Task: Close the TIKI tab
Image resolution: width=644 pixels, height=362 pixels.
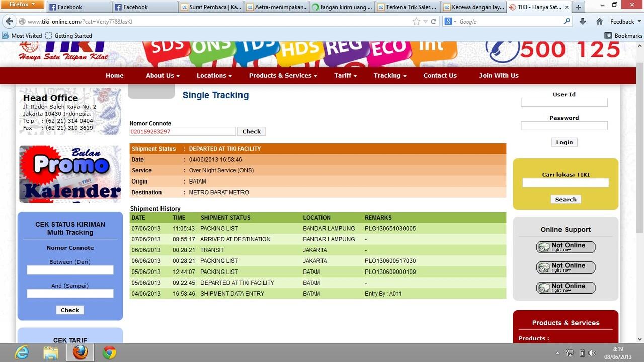Action: click(x=567, y=7)
